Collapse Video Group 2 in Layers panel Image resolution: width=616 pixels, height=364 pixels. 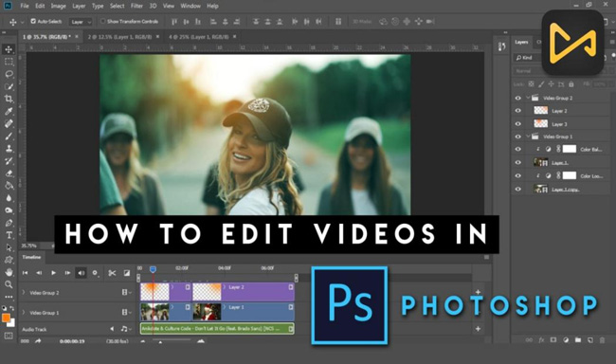point(528,98)
